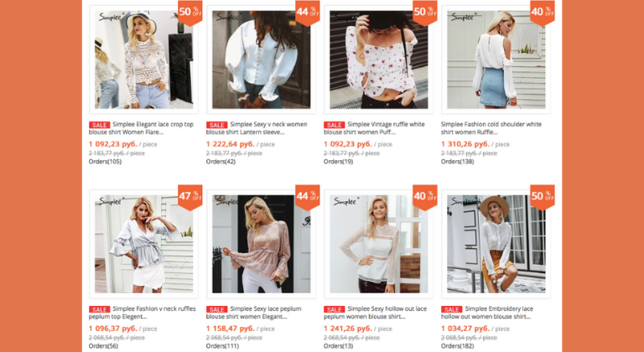644x352 pixels.
Task: Click the 40% off badge on cold shoulder shirt
Action: [543, 13]
